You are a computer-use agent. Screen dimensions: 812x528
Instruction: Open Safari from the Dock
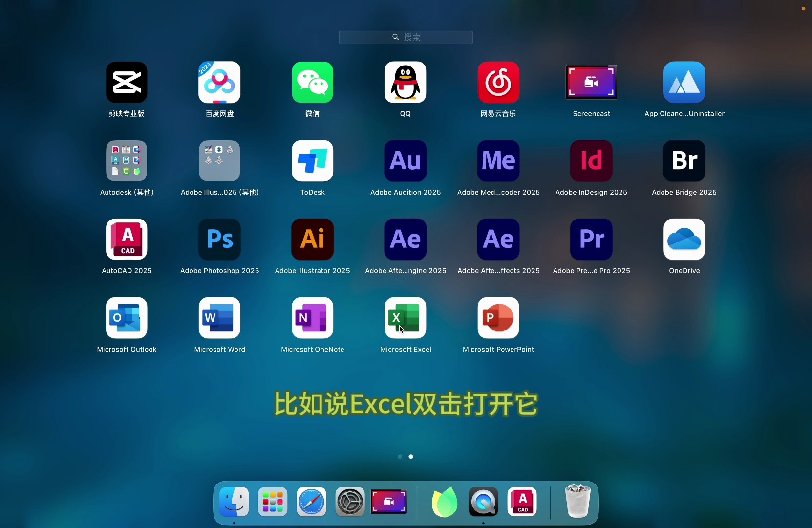[x=312, y=502]
